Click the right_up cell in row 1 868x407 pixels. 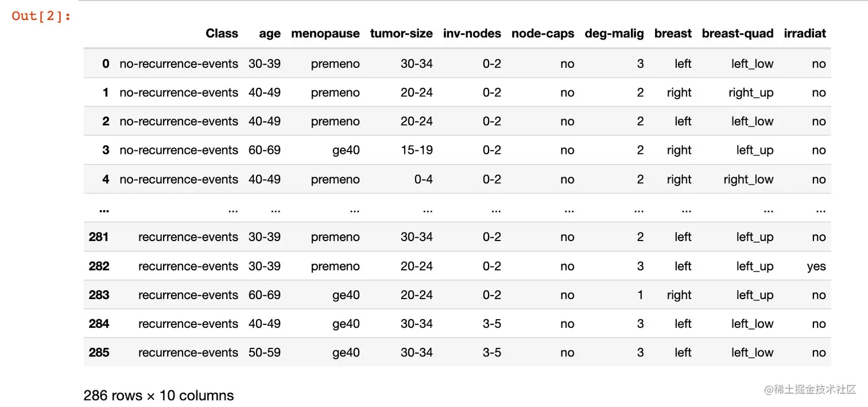pyautogui.click(x=751, y=93)
